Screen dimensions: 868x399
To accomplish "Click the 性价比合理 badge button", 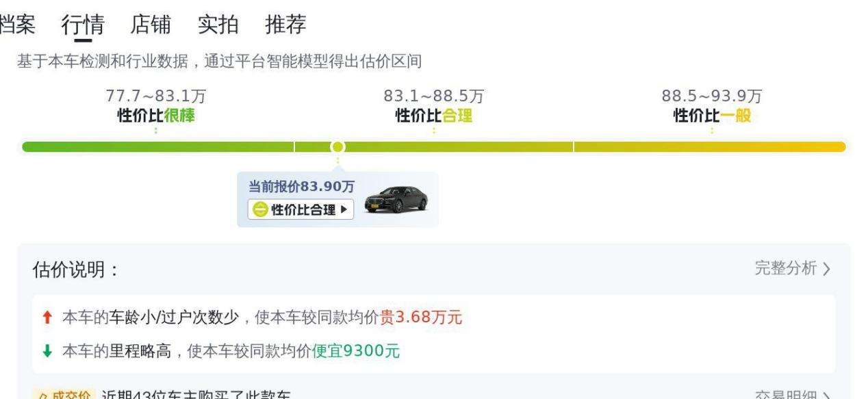I will pos(301,209).
